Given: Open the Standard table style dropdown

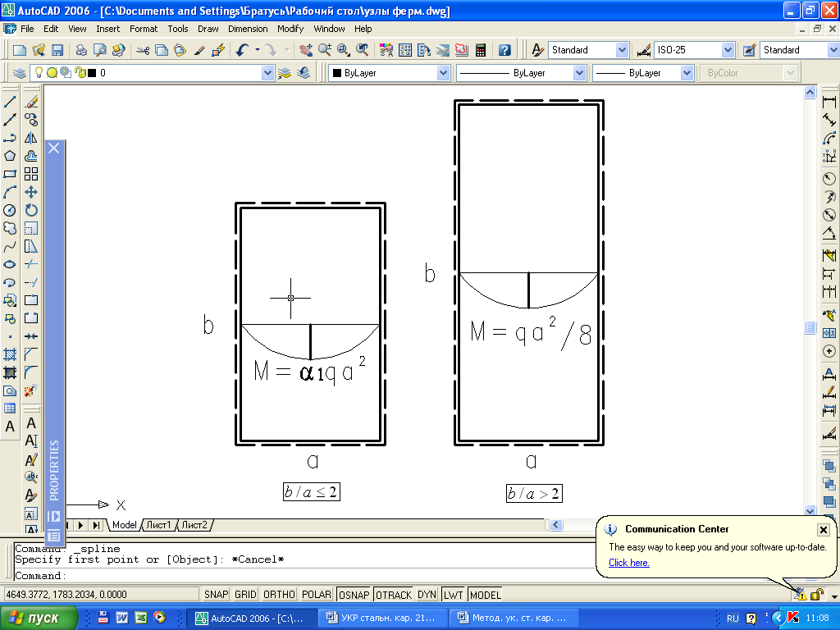Looking at the screenshot, I should click(x=833, y=50).
